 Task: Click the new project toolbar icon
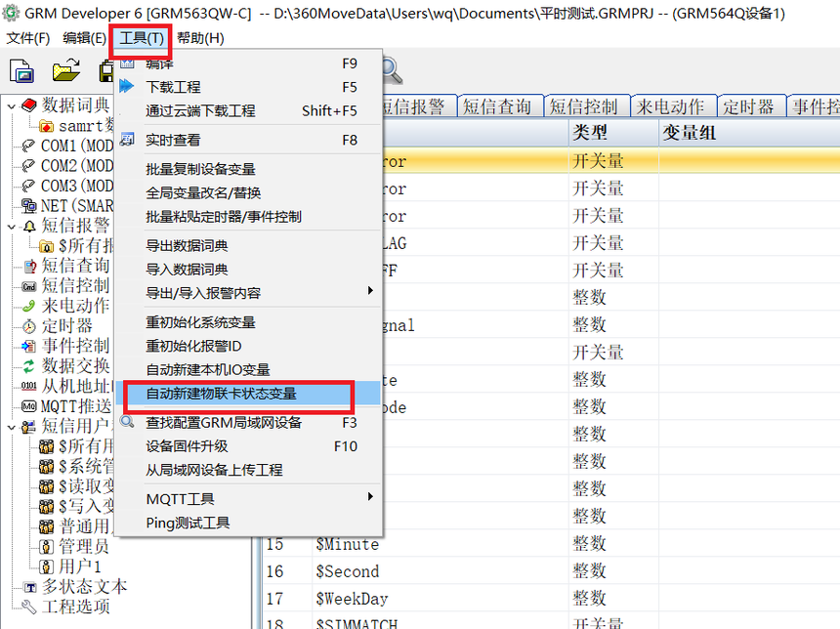point(21,70)
